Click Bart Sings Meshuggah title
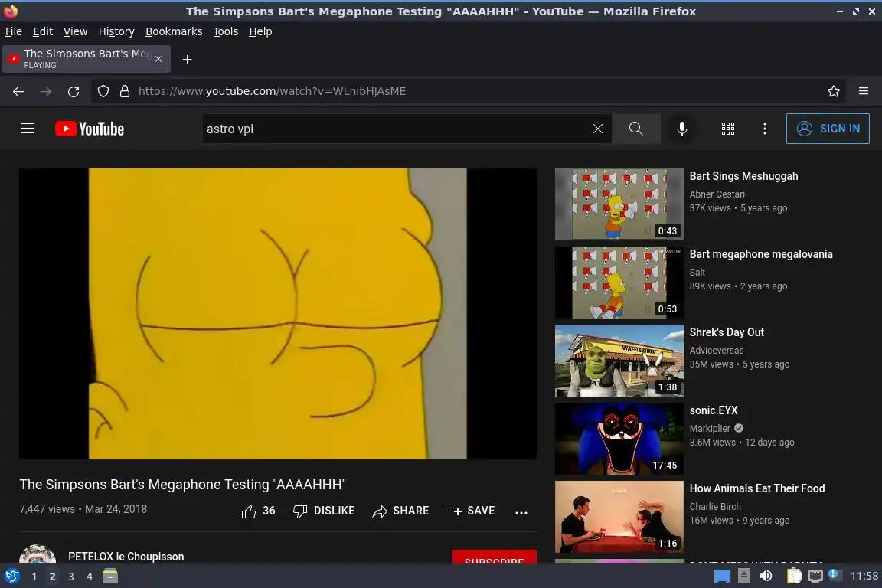This screenshot has width=882, height=588. [743, 176]
